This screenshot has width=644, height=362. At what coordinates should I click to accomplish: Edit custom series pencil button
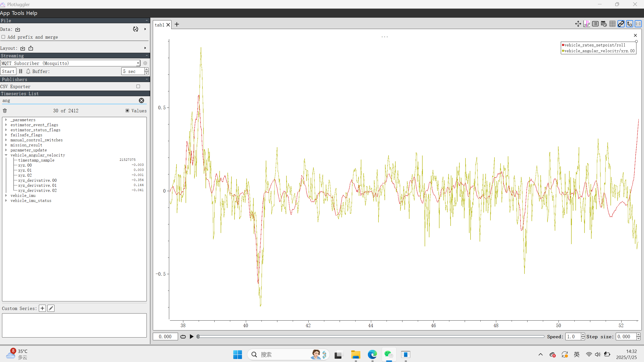(51, 308)
